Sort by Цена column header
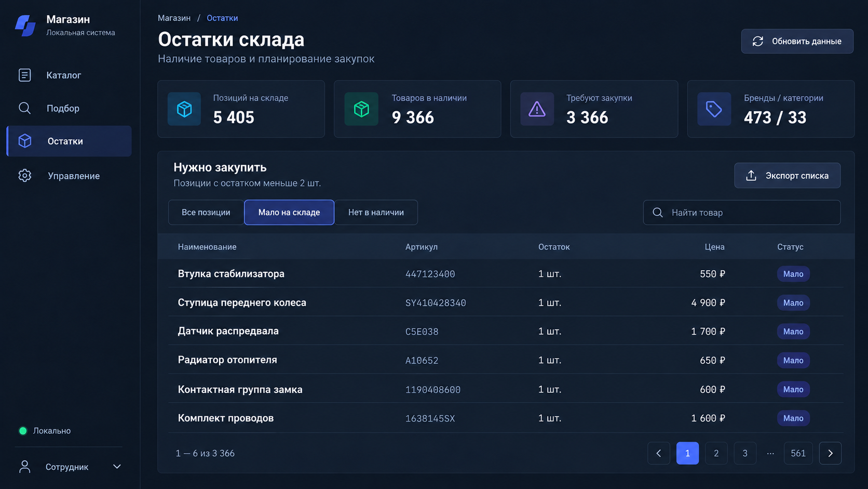Image resolution: width=868 pixels, height=489 pixels. (714, 247)
